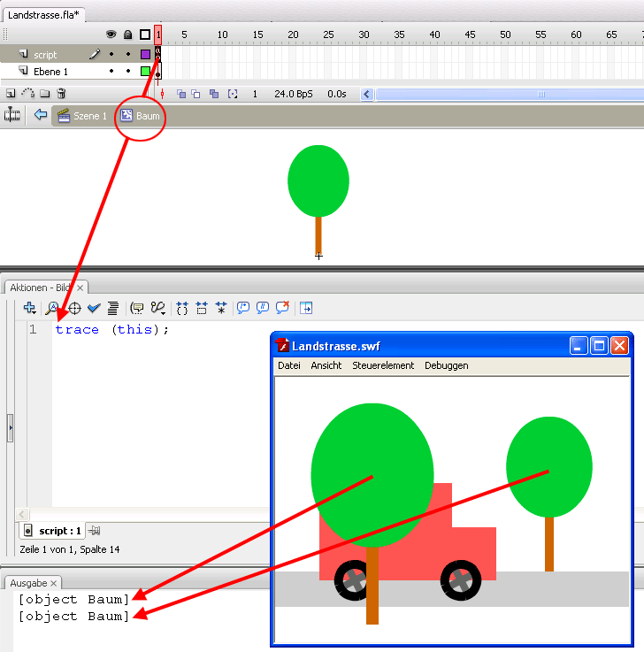This screenshot has height=652, width=644.
Task: Toggle lock dot of the Ebene 1 layer
Action: (x=128, y=71)
